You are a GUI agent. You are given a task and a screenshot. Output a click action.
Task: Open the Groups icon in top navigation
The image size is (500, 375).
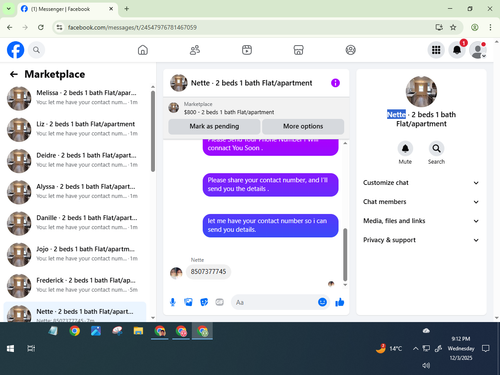coord(350,50)
